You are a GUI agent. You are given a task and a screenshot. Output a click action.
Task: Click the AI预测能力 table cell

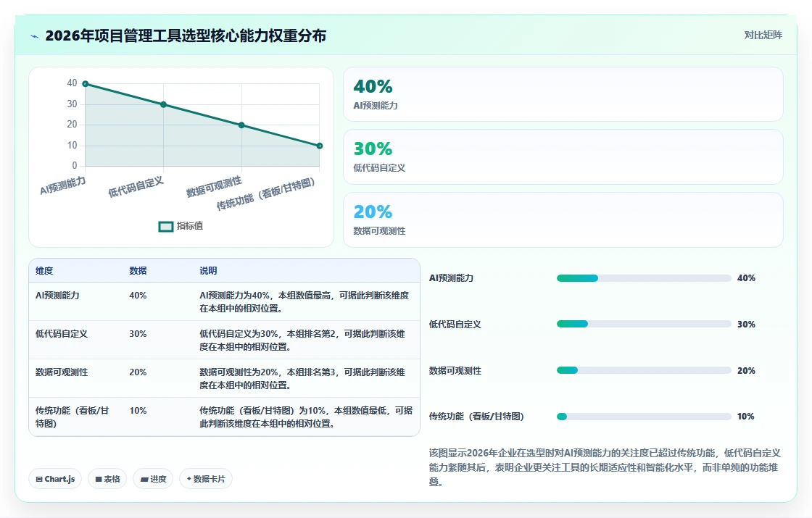[x=57, y=296]
